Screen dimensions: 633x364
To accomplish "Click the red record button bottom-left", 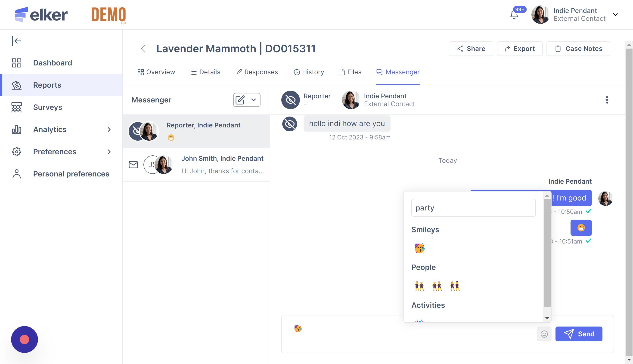I will (25, 339).
